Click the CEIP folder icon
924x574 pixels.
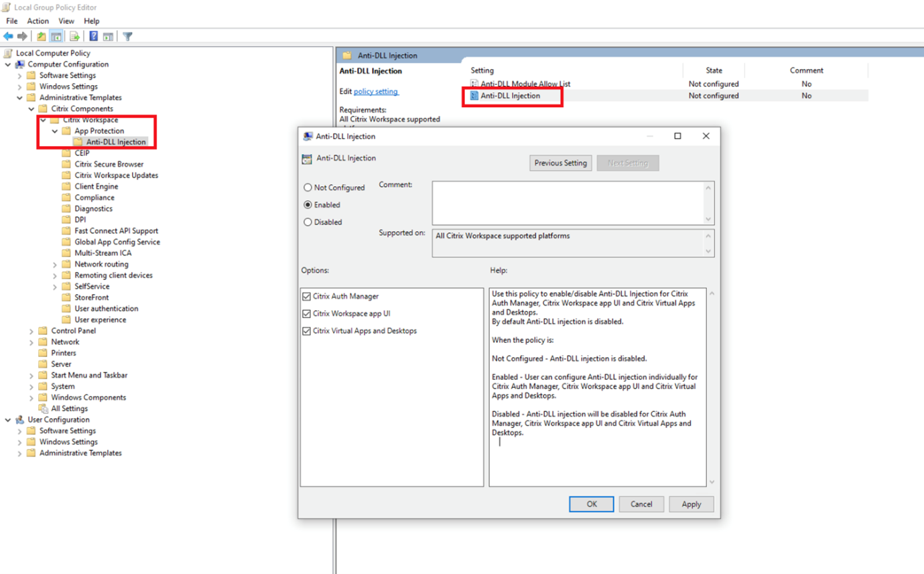pos(66,153)
